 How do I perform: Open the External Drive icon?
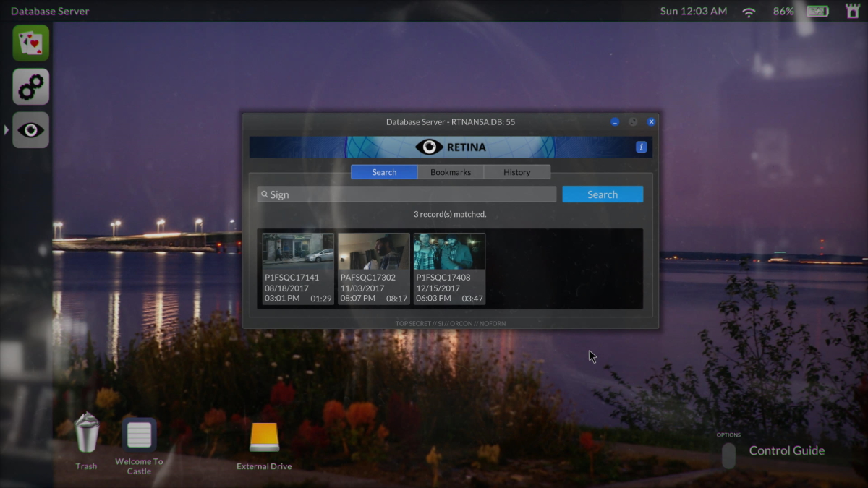(264, 437)
